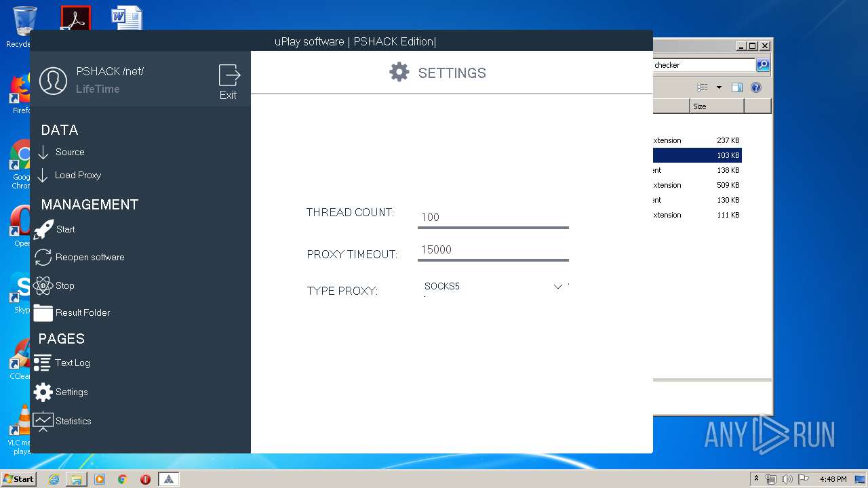Click the network tray icon
The image size is (868, 488).
point(771,479)
